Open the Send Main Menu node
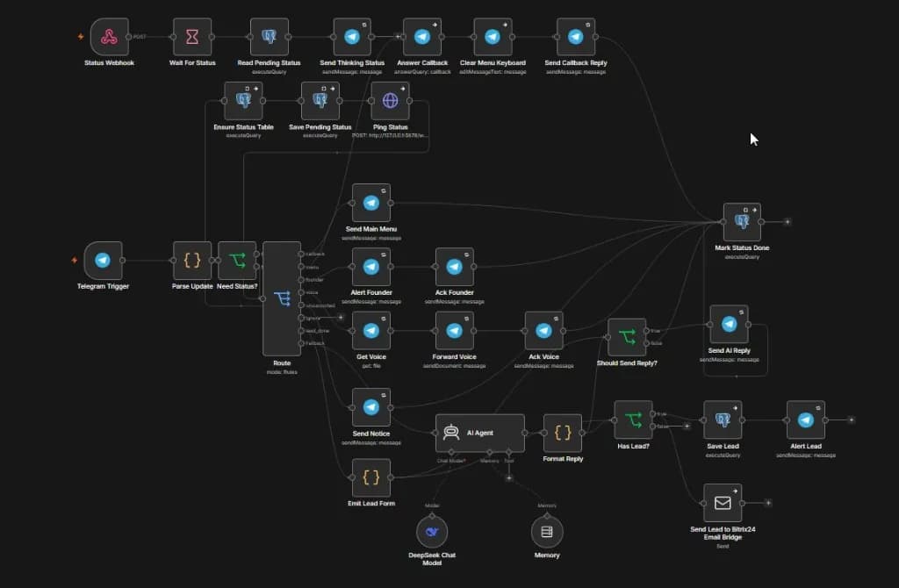Viewport: 899px width, 588px height. coord(371,203)
